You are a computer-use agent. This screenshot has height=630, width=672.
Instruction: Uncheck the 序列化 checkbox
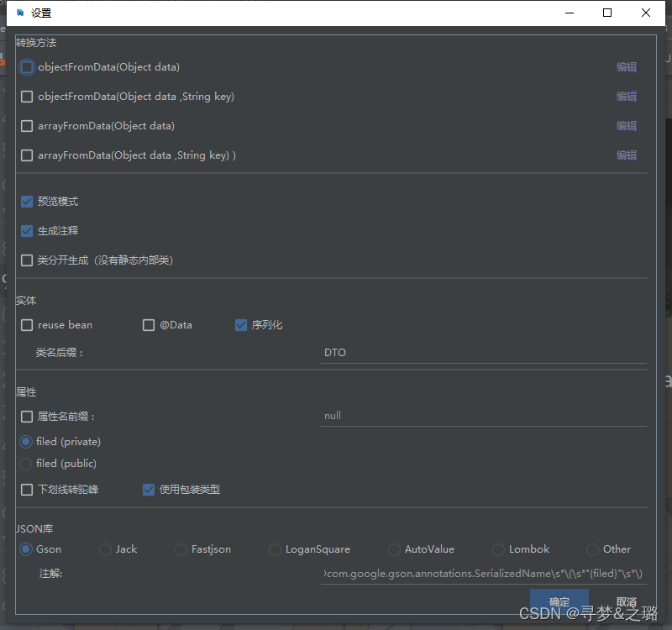tap(241, 325)
